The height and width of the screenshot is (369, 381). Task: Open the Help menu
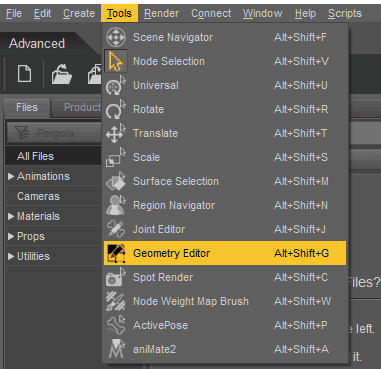[305, 13]
